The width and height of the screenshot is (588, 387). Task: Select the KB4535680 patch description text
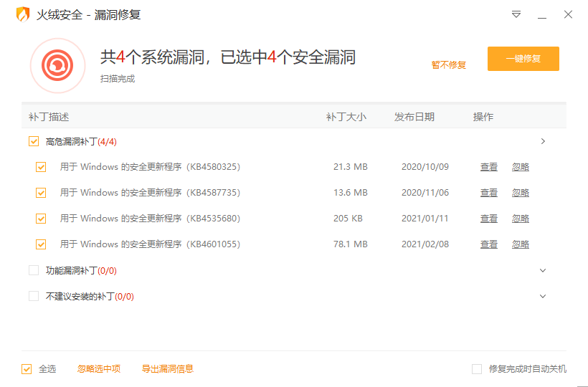coord(150,219)
